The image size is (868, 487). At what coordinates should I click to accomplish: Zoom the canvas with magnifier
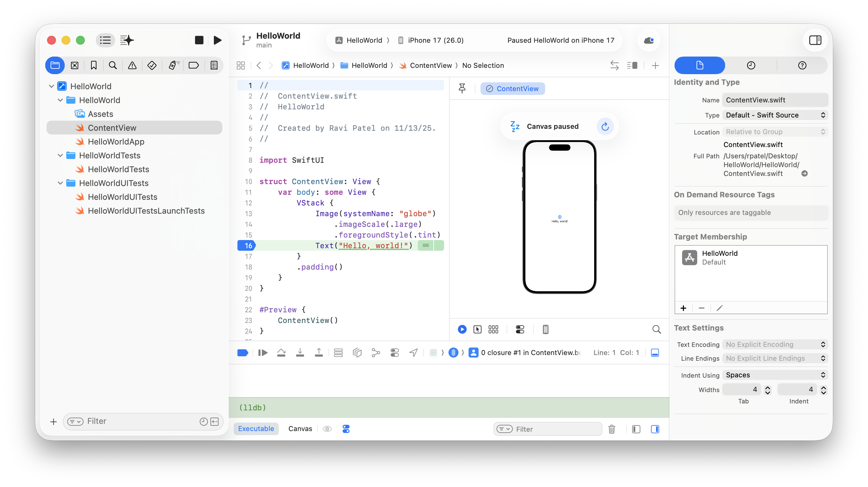[x=656, y=329]
